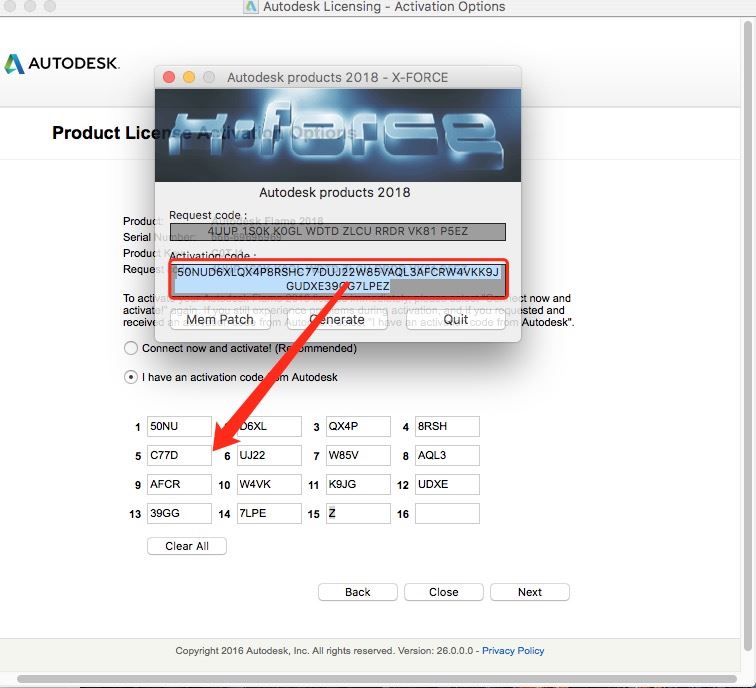Click the Autodesk Licensing title bar icon
This screenshot has width=756, height=688.
[251, 7]
